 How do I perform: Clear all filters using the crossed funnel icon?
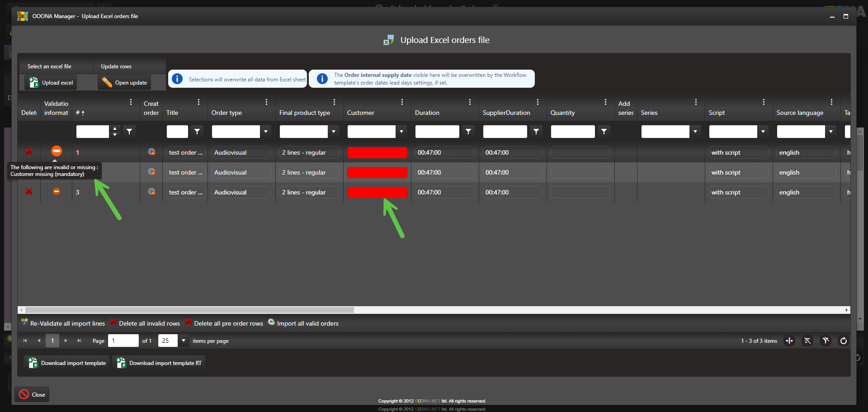click(826, 341)
